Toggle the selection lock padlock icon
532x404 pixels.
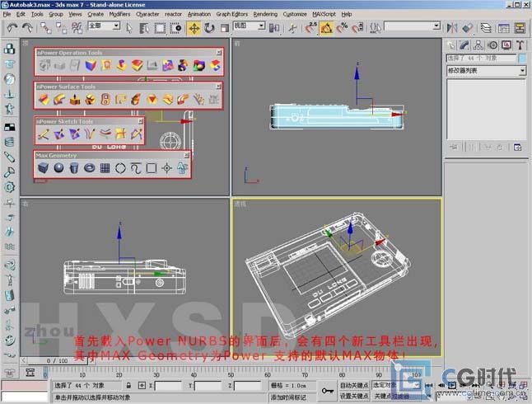click(129, 385)
